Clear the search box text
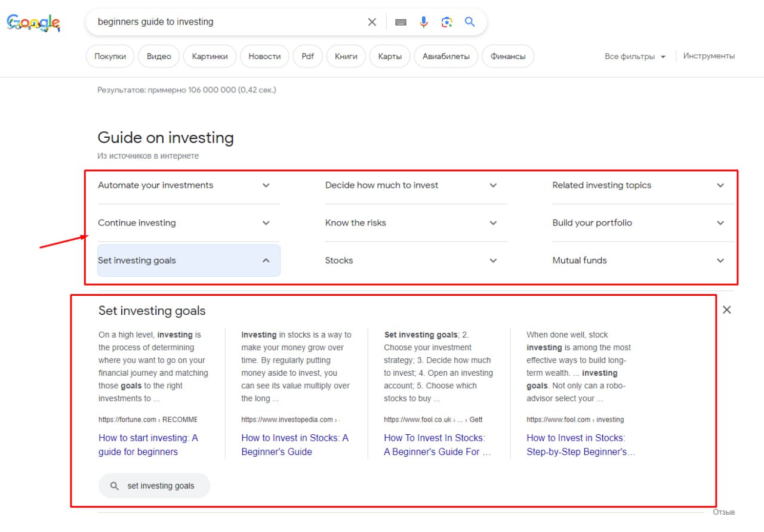The width and height of the screenshot is (764, 532). tap(372, 22)
